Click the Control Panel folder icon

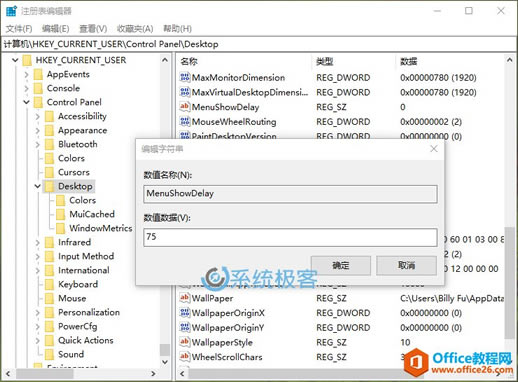pos(38,102)
